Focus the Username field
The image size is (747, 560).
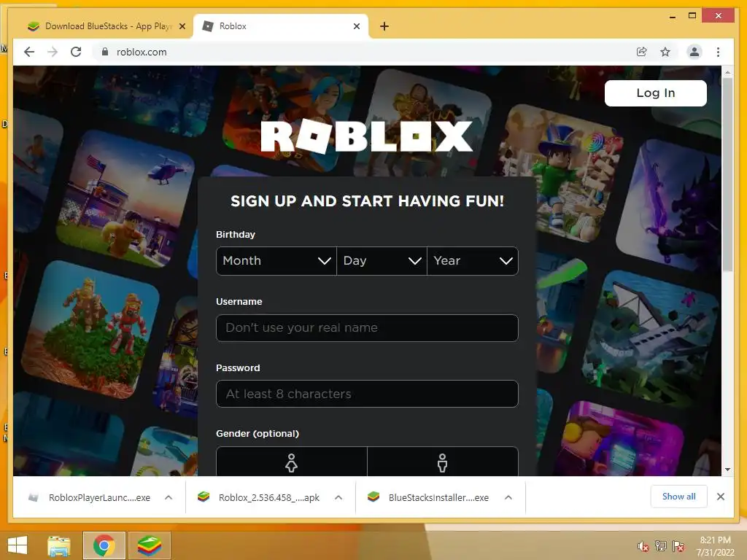[x=367, y=327]
